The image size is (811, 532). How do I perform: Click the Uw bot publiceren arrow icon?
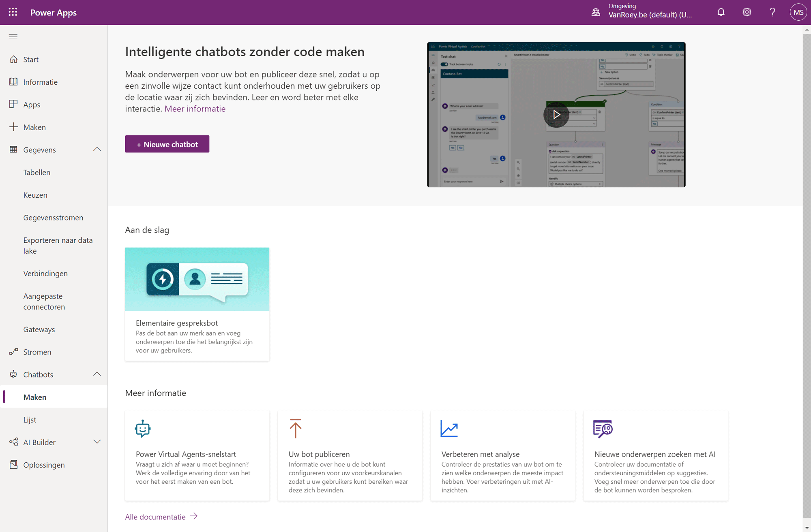point(296,428)
